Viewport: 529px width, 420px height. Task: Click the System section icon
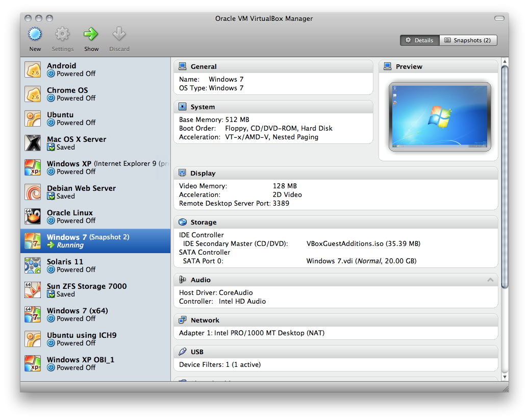183,107
